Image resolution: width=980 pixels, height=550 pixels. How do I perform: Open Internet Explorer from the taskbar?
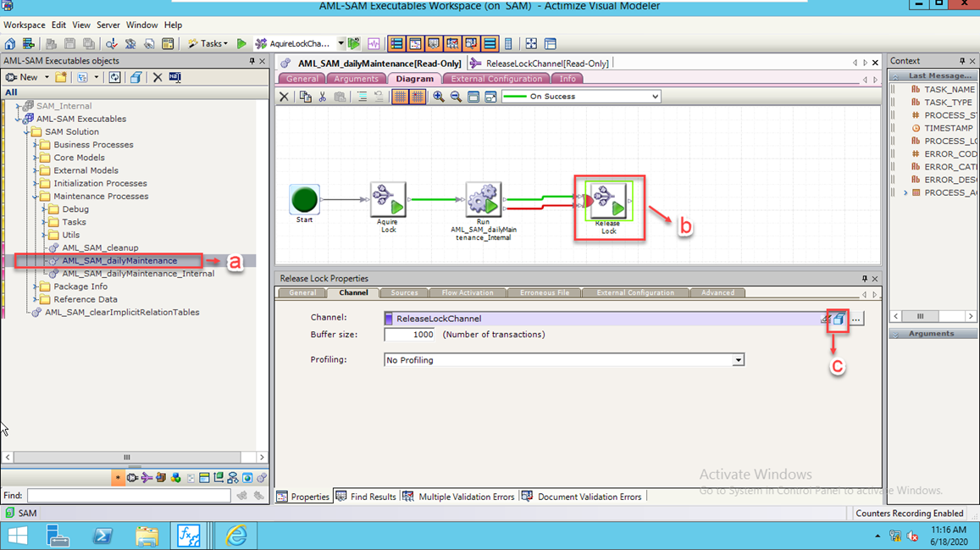[x=236, y=536]
